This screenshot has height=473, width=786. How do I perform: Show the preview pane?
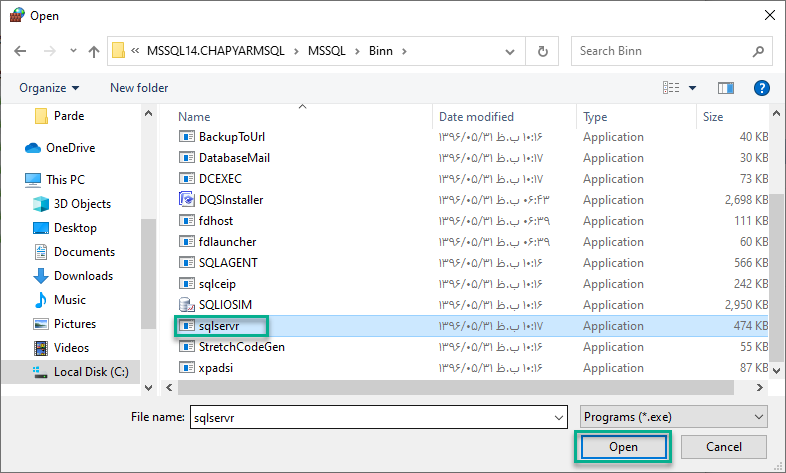click(725, 88)
